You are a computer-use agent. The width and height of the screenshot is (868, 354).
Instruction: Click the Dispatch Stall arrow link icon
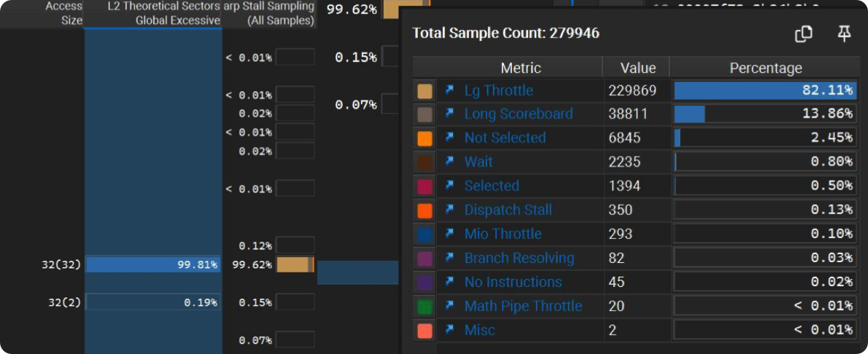point(449,210)
